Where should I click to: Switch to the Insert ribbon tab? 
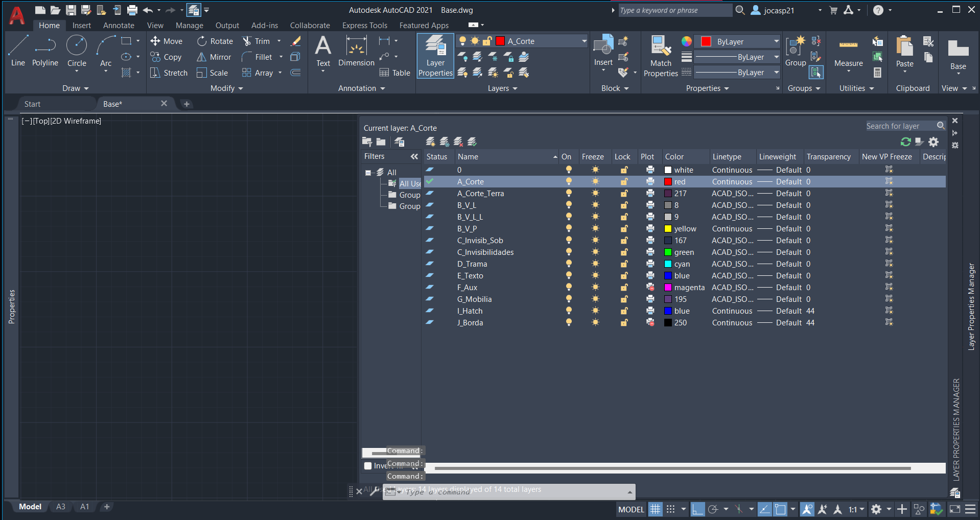tap(81, 26)
